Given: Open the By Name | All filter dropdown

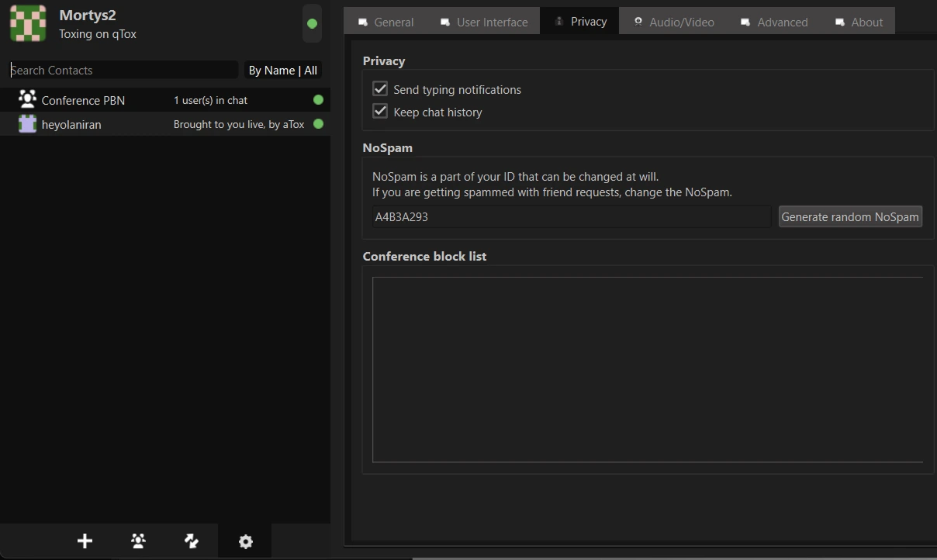Looking at the screenshot, I should [x=282, y=71].
